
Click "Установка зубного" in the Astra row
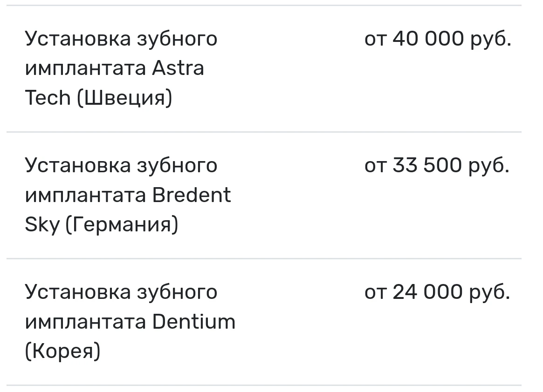click(121, 39)
